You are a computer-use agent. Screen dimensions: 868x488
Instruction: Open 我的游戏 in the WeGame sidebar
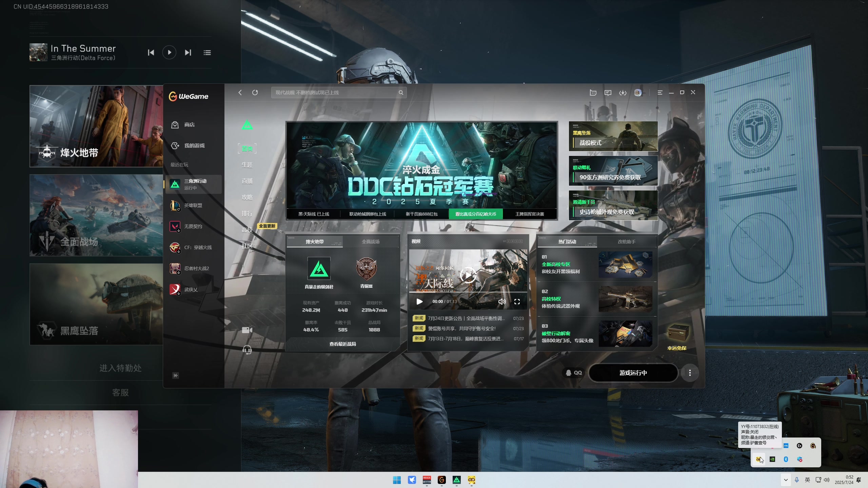193,145
